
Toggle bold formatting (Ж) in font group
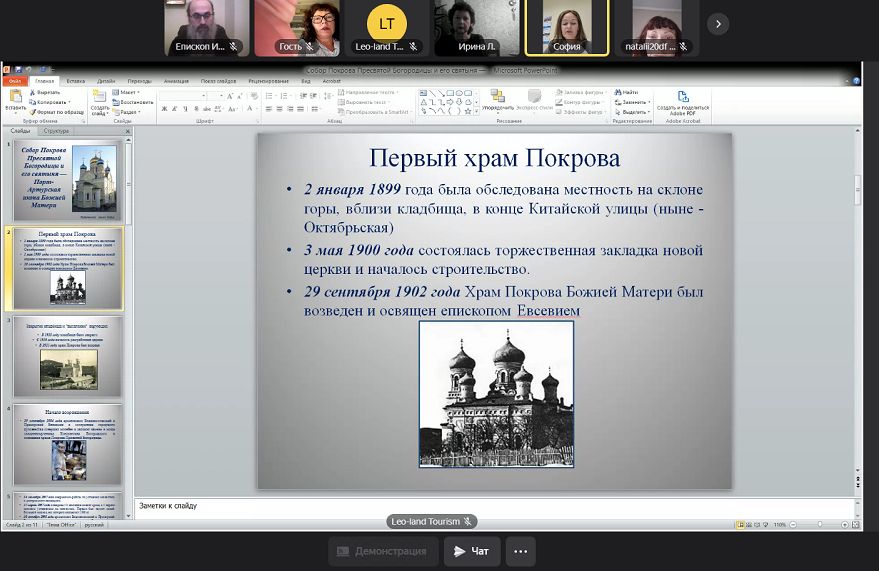[x=163, y=109]
